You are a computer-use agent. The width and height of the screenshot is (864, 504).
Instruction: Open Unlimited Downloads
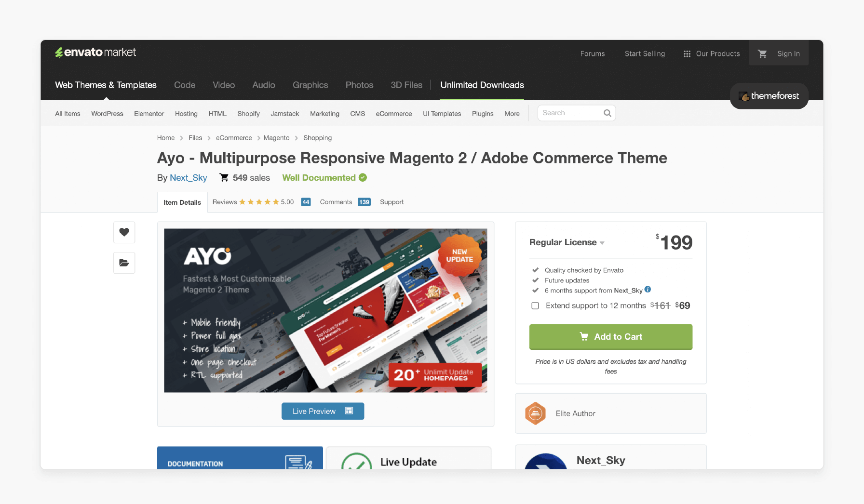(x=482, y=85)
